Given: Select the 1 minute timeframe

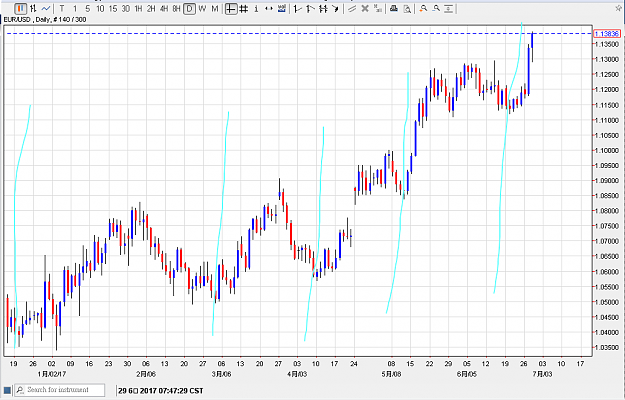Looking at the screenshot, I should [x=75, y=8].
